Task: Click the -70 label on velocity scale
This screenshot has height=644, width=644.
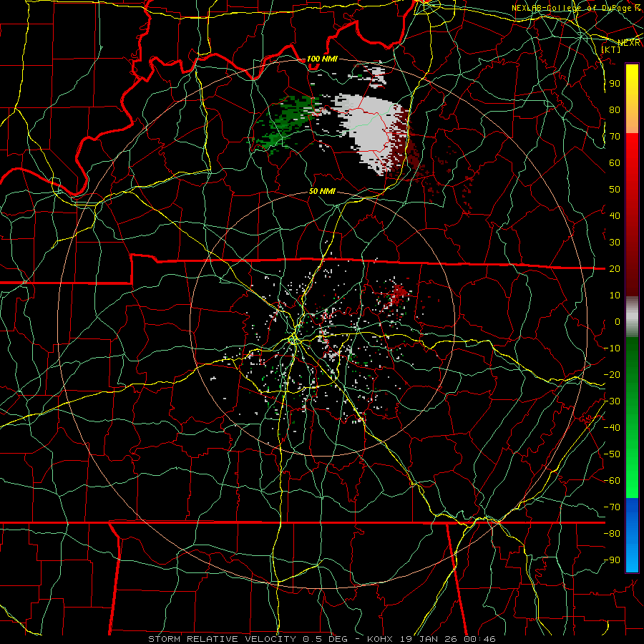Action: (x=612, y=507)
